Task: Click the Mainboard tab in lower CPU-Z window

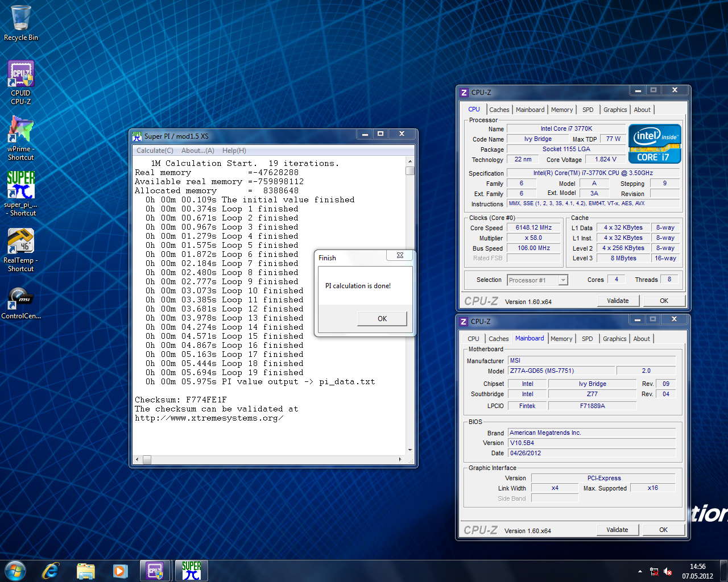Action: coord(530,338)
